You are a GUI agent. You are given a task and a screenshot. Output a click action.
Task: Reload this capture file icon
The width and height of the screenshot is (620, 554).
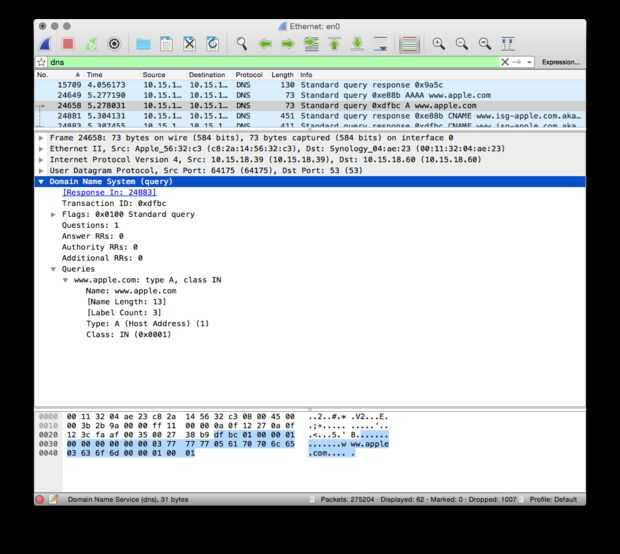(x=213, y=43)
